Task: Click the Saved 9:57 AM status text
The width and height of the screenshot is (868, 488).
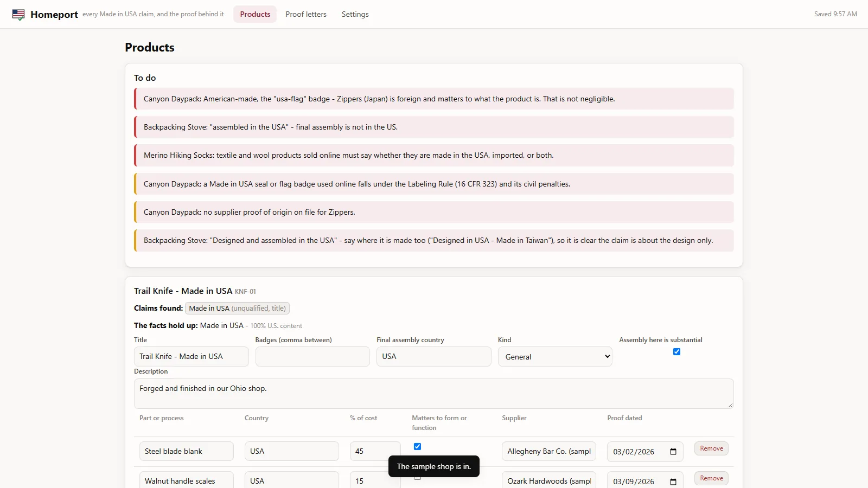Action: pos(835,14)
